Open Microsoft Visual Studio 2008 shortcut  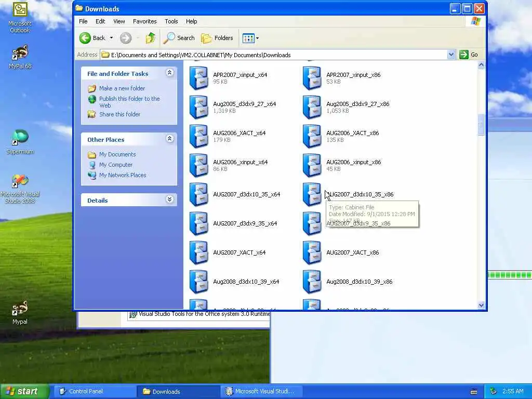click(x=20, y=189)
